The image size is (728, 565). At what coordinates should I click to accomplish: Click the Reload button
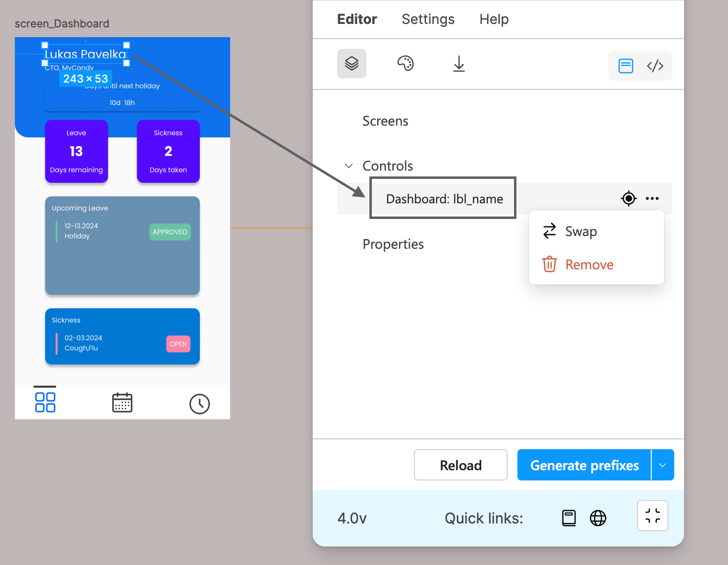[x=461, y=465]
